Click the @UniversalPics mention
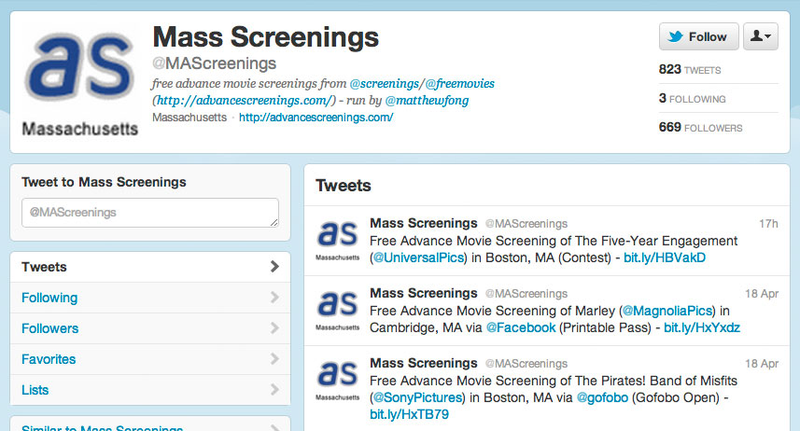The height and width of the screenshot is (431, 800). click(x=418, y=258)
